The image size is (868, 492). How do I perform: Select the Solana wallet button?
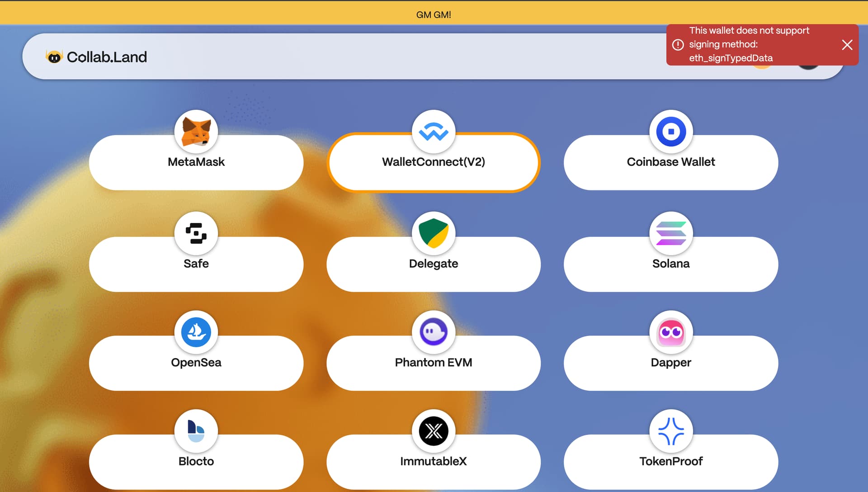point(671,264)
